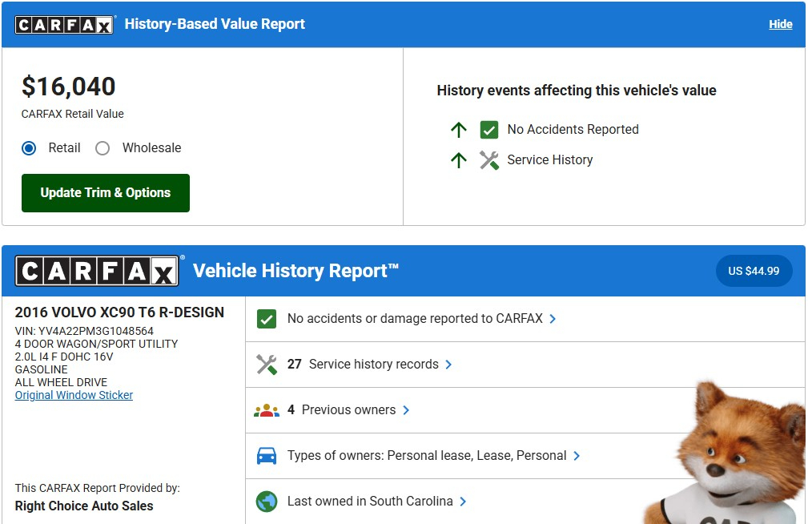
Task: Click the US $44.99 price badge
Action: click(753, 271)
